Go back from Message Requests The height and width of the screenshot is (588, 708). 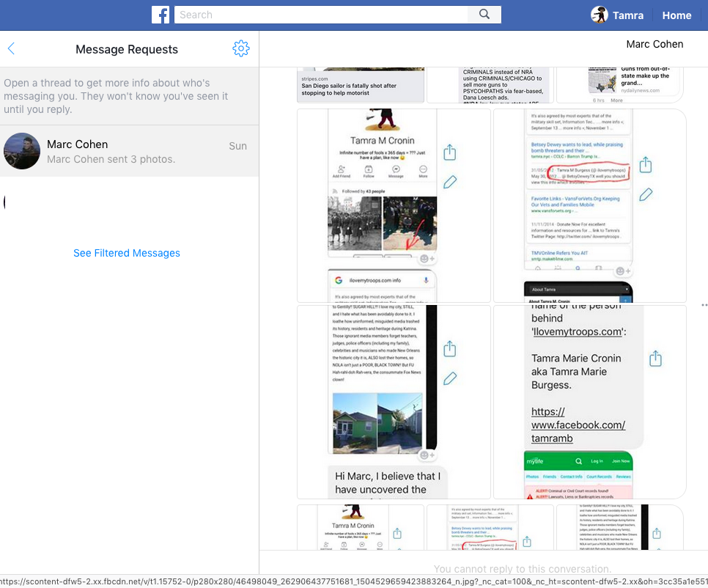pyautogui.click(x=11, y=48)
